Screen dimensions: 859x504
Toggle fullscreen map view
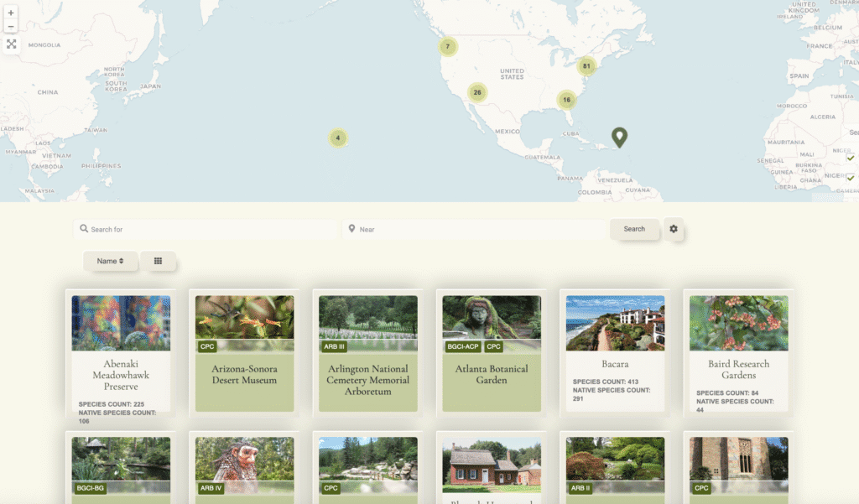coord(11,44)
